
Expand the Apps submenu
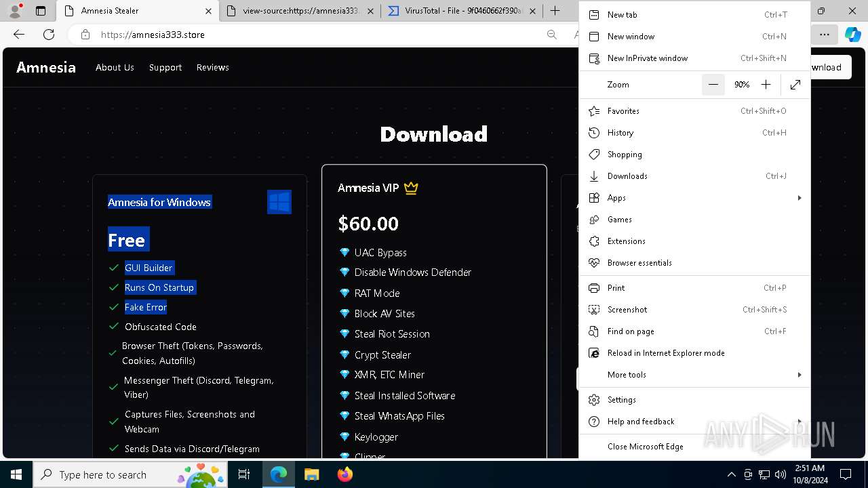click(x=694, y=198)
